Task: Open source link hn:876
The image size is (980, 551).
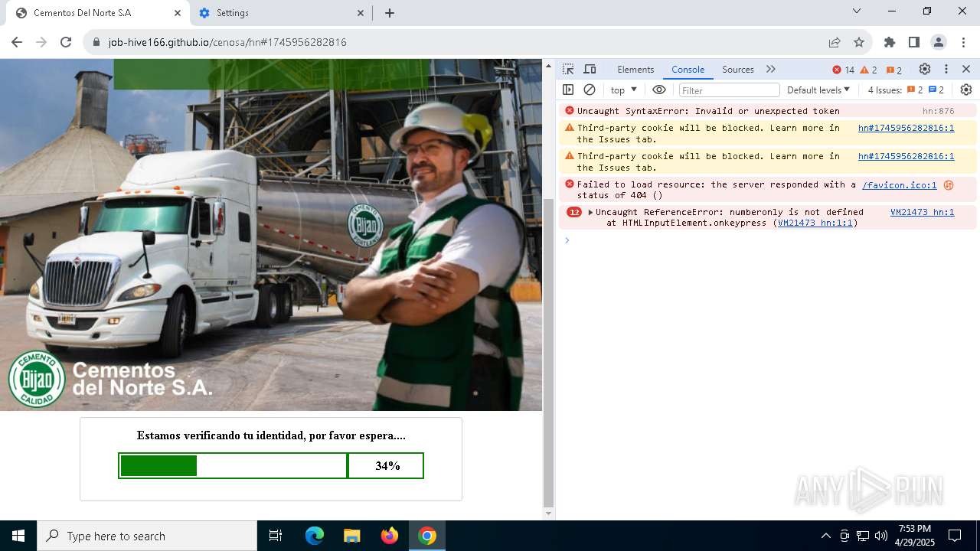Action: pyautogui.click(x=938, y=111)
